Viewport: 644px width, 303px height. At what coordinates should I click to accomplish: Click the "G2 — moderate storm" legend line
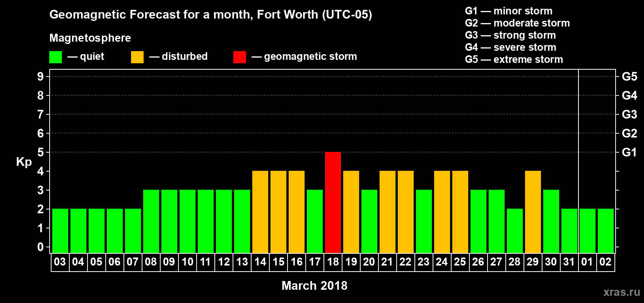pos(517,23)
